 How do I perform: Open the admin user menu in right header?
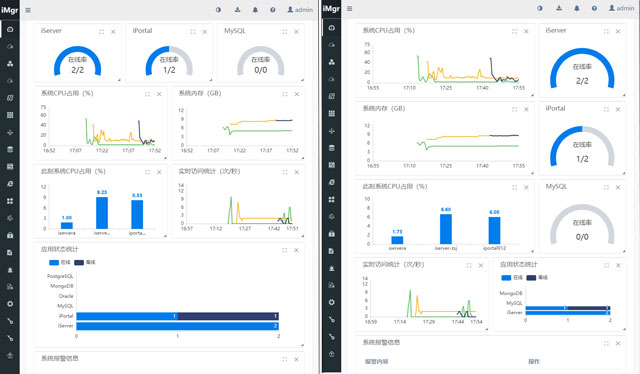pyautogui.click(x=622, y=8)
